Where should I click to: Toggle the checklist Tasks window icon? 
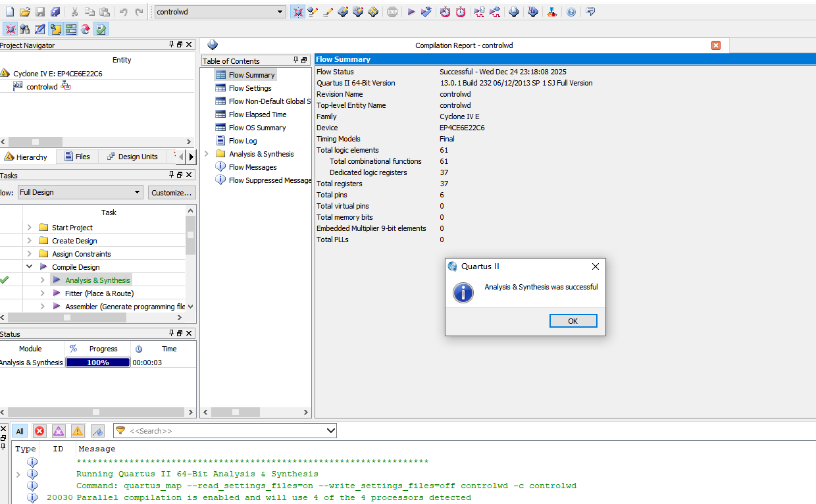point(101,29)
